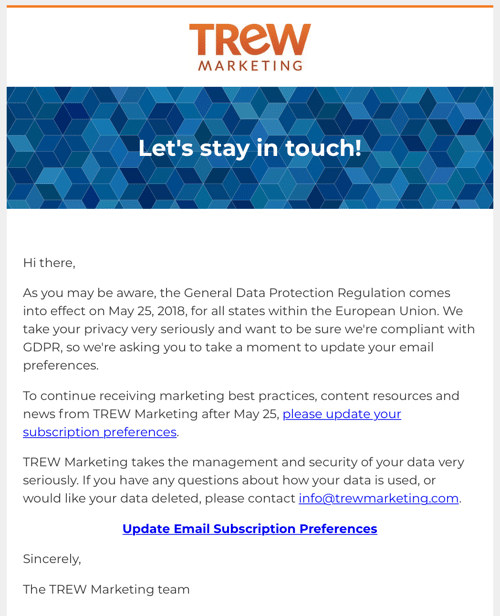The width and height of the screenshot is (500, 616).
Task: Click the word MARKETING under the logo
Action: (x=250, y=65)
